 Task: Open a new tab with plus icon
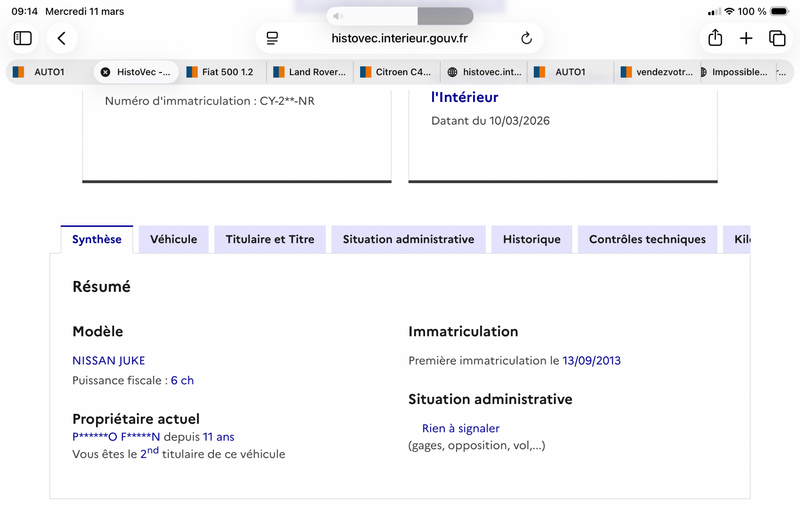click(x=746, y=38)
